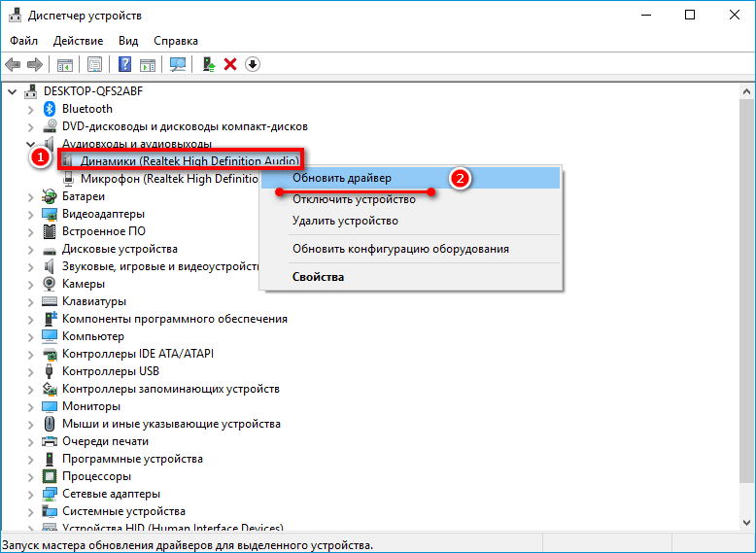Click the show/hide console tree icon
Viewport: 756px width, 553px height.
click(65, 64)
